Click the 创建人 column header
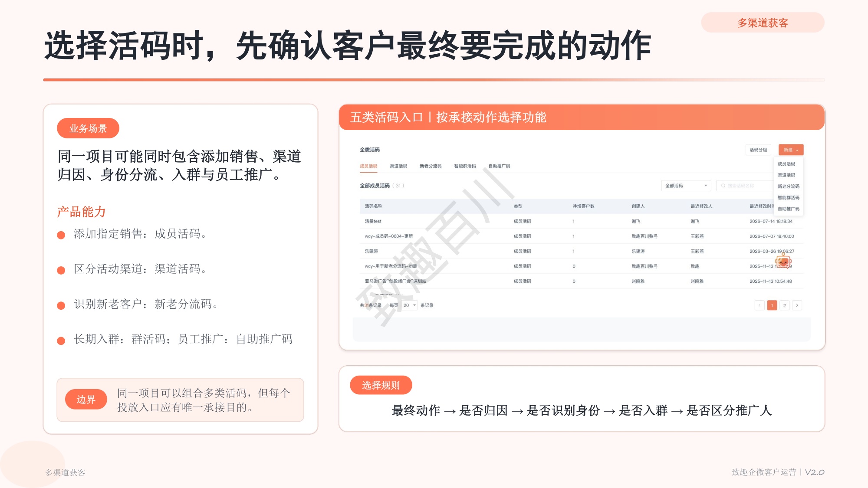This screenshot has width=868, height=488. (638, 206)
